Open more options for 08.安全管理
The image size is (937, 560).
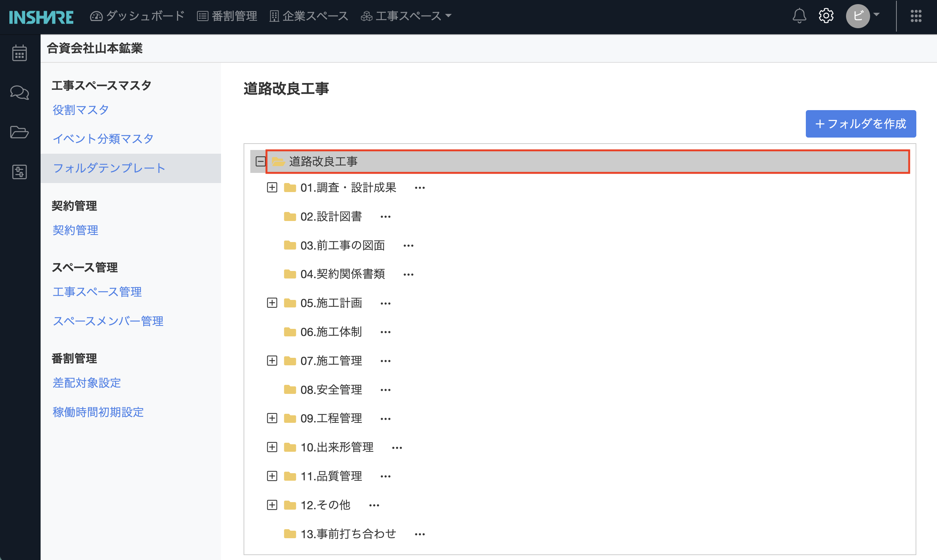[x=385, y=390]
